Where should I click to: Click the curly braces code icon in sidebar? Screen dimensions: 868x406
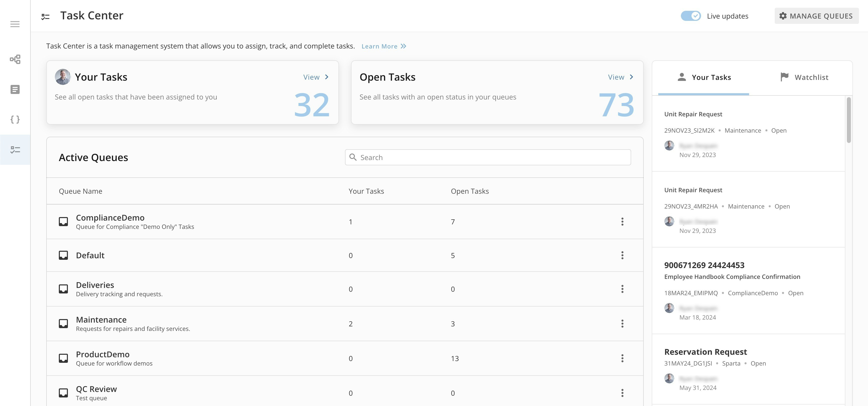tap(15, 119)
